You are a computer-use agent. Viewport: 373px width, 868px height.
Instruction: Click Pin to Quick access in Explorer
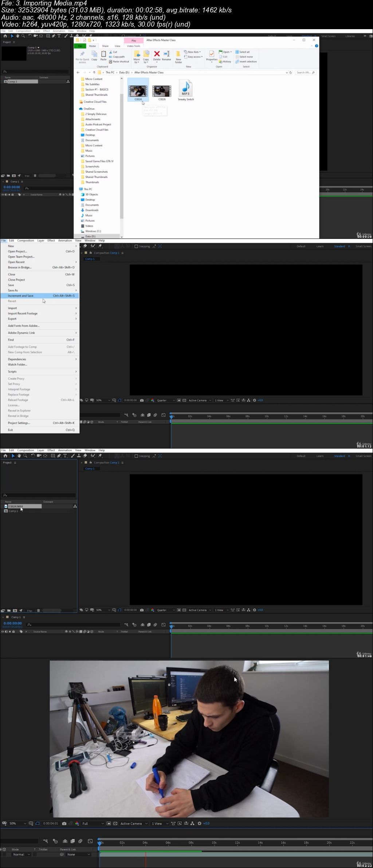[x=82, y=57]
